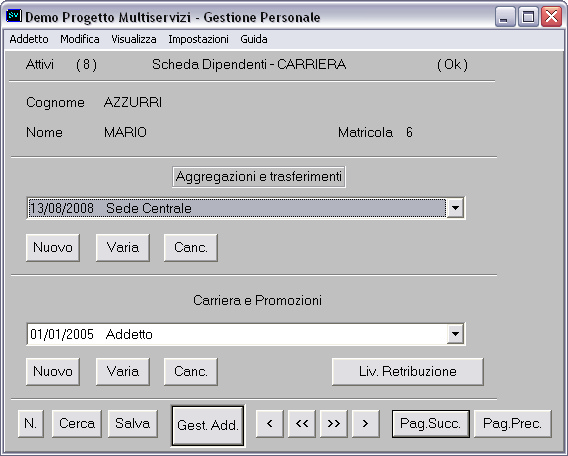Image resolution: width=568 pixels, height=456 pixels.
Task: Click the Salva button
Action: (x=133, y=423)
